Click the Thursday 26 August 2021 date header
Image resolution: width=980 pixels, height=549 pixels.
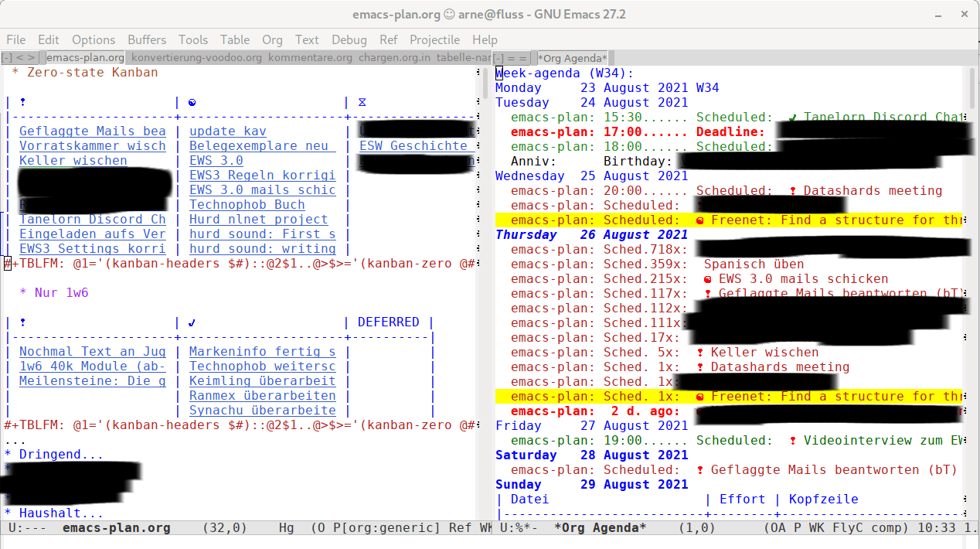click(591, 235)
